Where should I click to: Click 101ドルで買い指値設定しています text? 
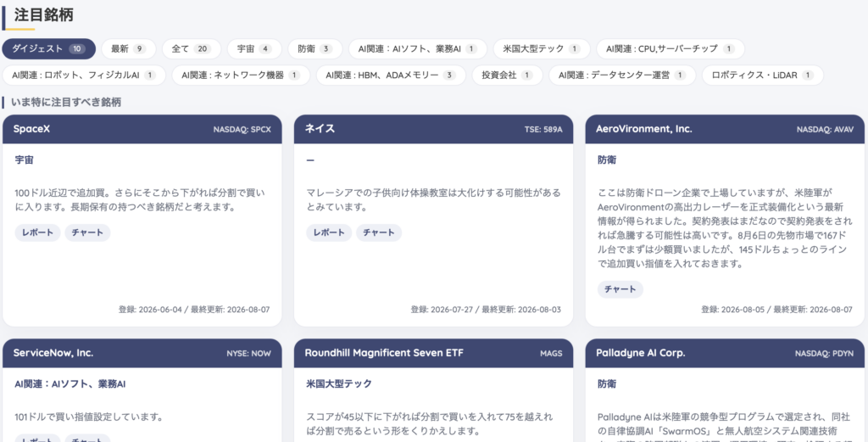click(x=88, y=417)
